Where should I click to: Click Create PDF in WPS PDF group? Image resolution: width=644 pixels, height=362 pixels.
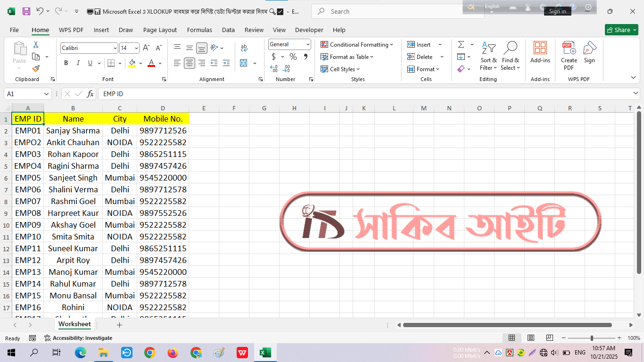pos(569,55)
